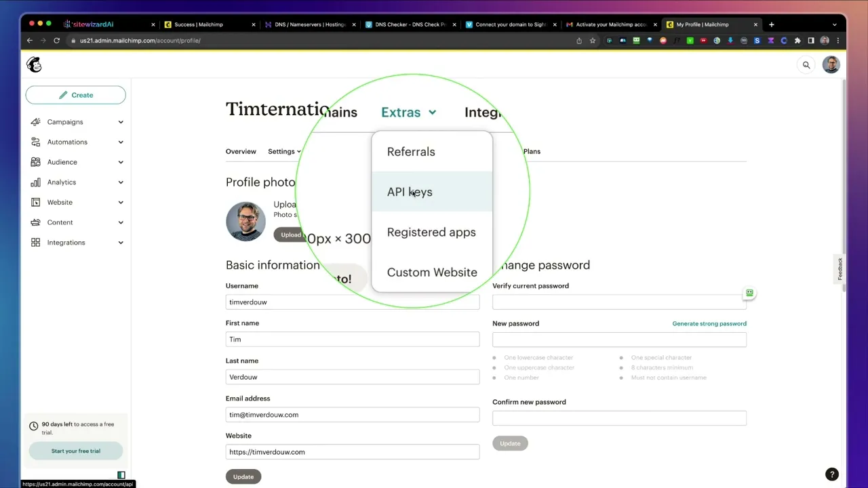Select the Overview tab
Viewport: 868px width, 488px height.
coord(241,151)
